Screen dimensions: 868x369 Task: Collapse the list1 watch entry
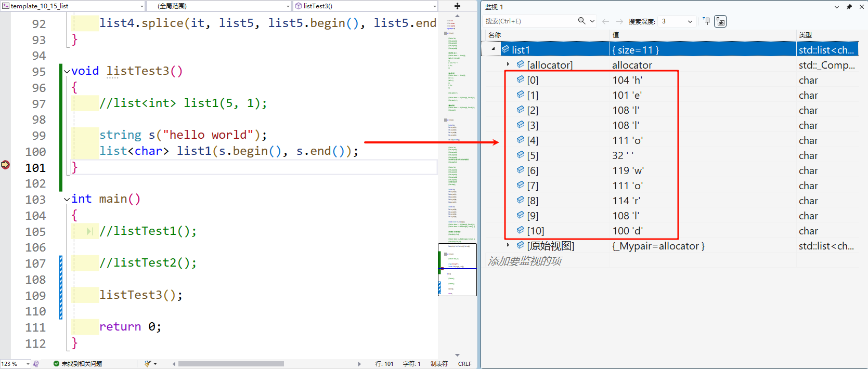(x=493, y=49)
